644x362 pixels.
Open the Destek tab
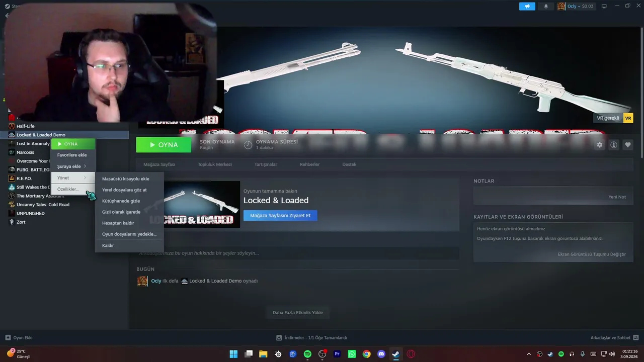[349, 164]
